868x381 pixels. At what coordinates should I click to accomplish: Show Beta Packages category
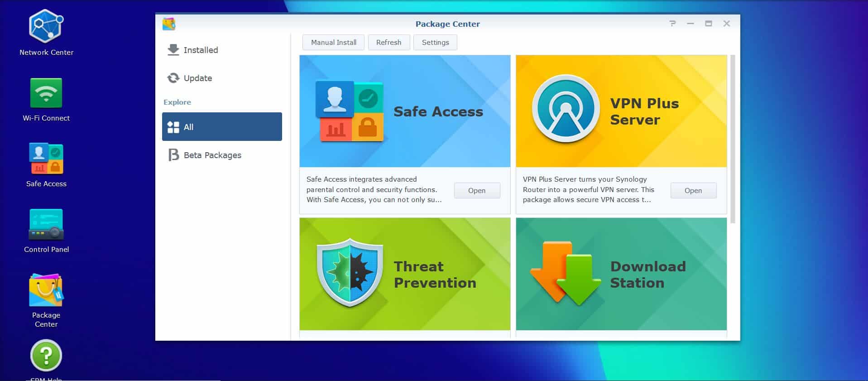point(222,155)
